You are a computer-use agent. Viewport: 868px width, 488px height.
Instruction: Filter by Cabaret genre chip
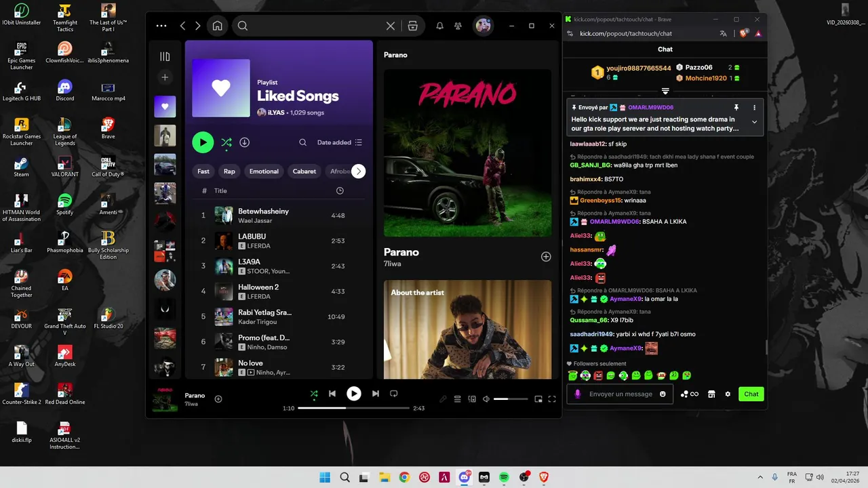[304, 171]
